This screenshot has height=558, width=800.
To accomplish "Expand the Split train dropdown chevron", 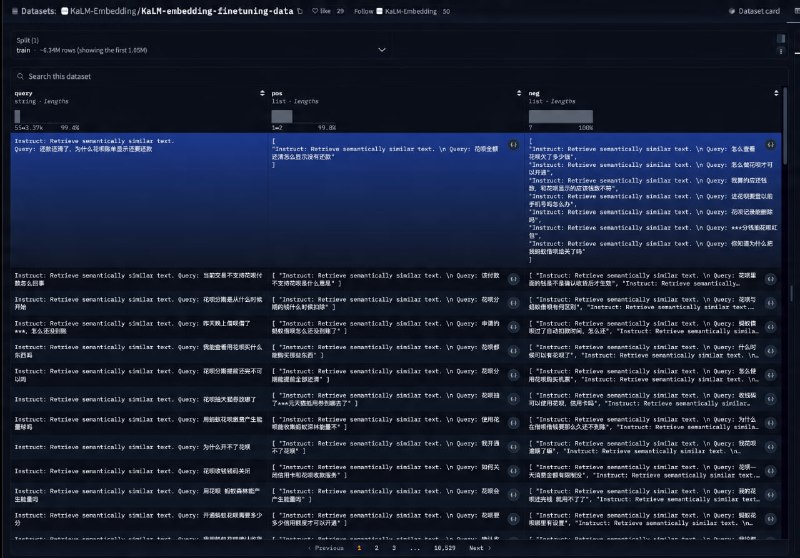I will coord(382,50).
